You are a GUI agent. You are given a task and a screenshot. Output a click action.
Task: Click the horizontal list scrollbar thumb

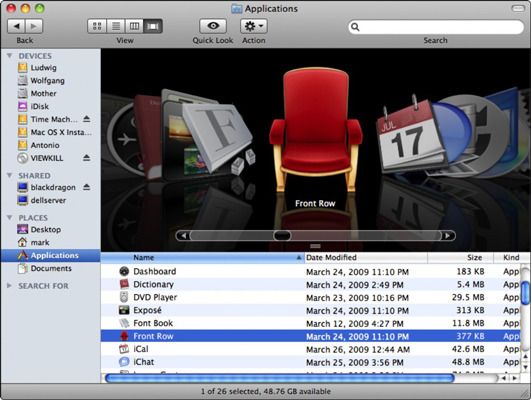(280, 378)
